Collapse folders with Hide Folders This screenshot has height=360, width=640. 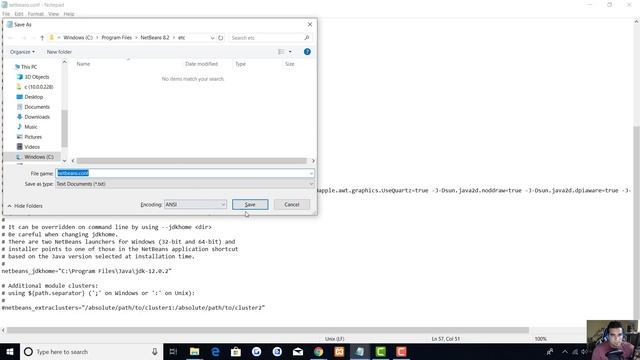(25, 206)
